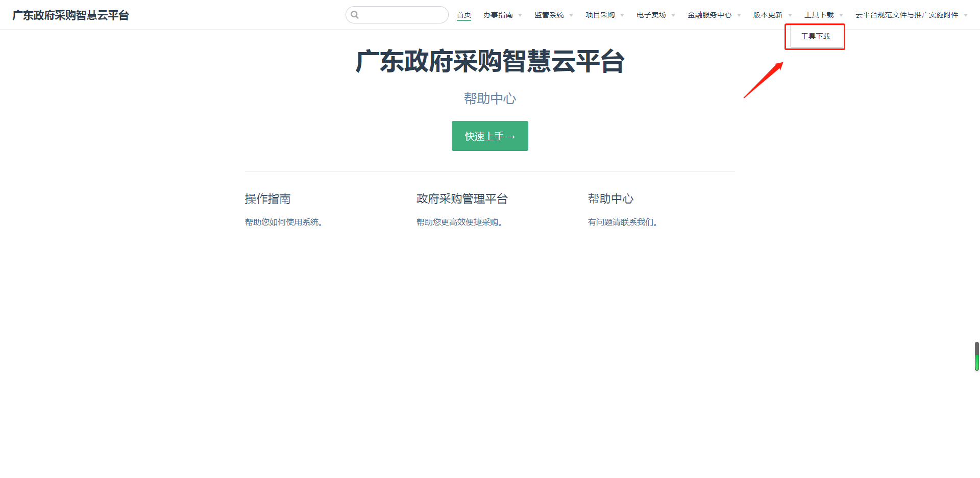Open the 金融服务中心 menu

tap(709, 15)
